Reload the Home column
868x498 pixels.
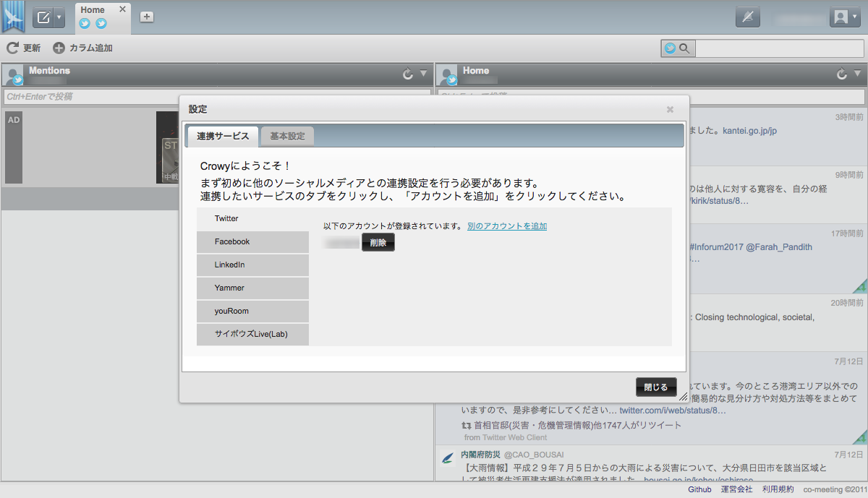842,74
